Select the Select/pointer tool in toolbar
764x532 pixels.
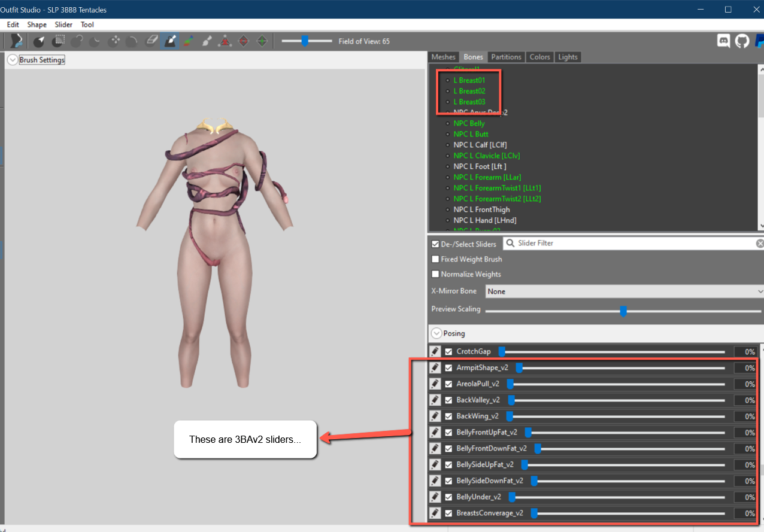[39, 41]
